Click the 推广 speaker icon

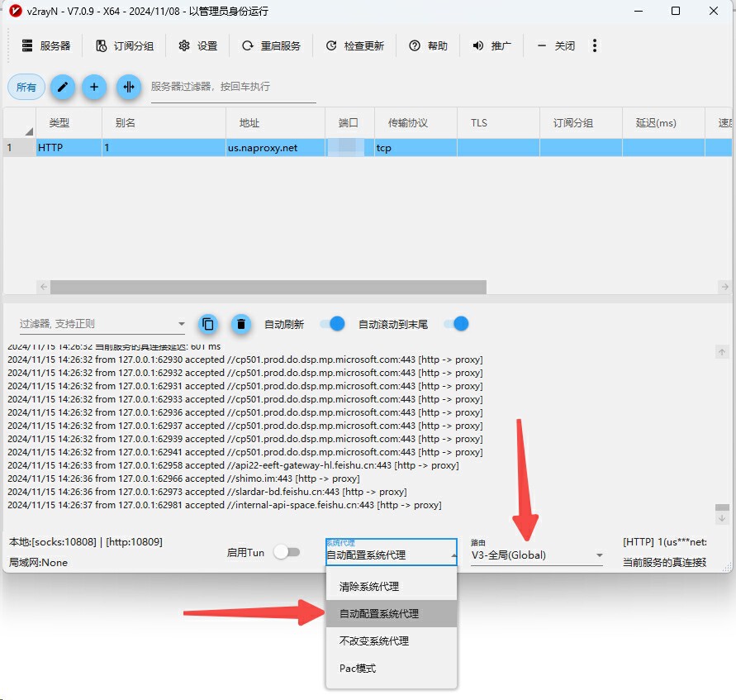coord(477,45)
